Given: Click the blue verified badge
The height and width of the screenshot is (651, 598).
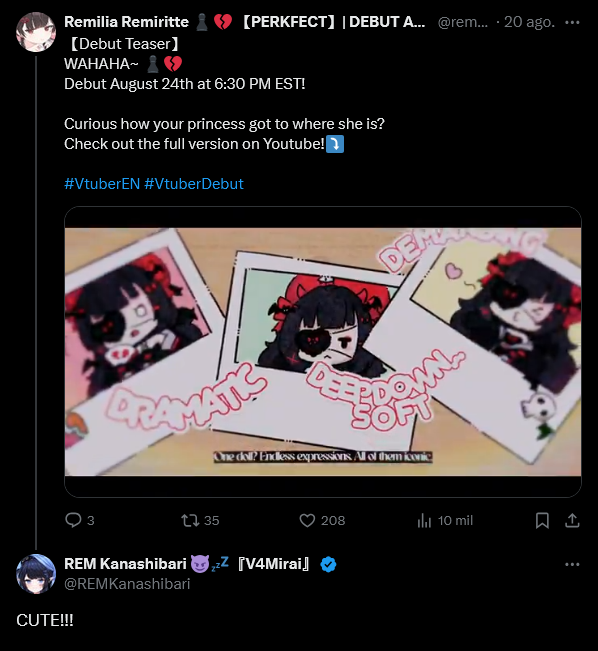Looking at the screenshot, I should (328, 564).
